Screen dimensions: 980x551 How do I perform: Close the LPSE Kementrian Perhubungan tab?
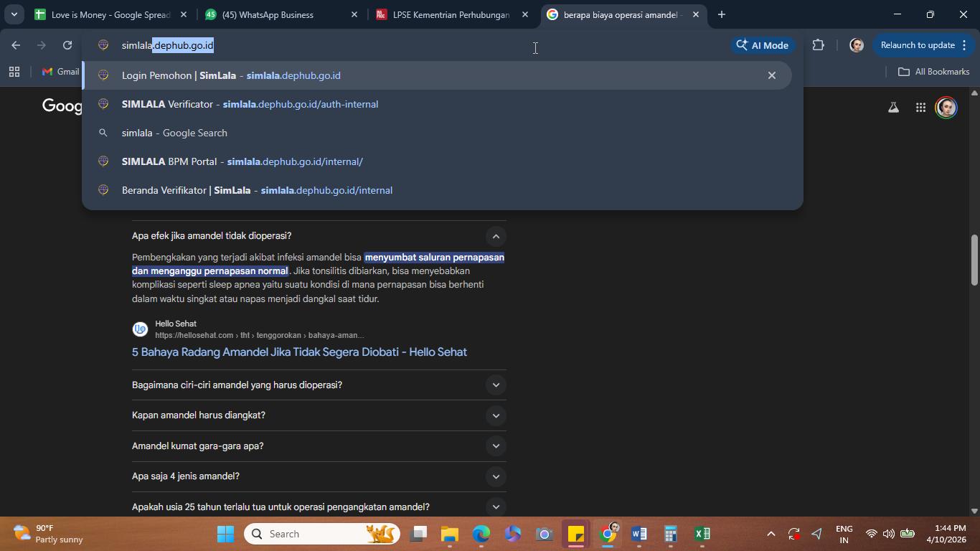pos(525,14)
